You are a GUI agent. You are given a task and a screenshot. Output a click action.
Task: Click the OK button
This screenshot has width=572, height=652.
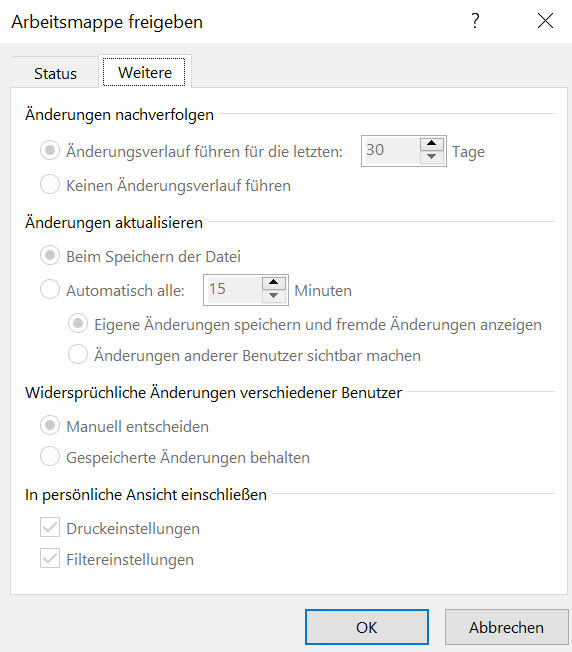(367, 627)
